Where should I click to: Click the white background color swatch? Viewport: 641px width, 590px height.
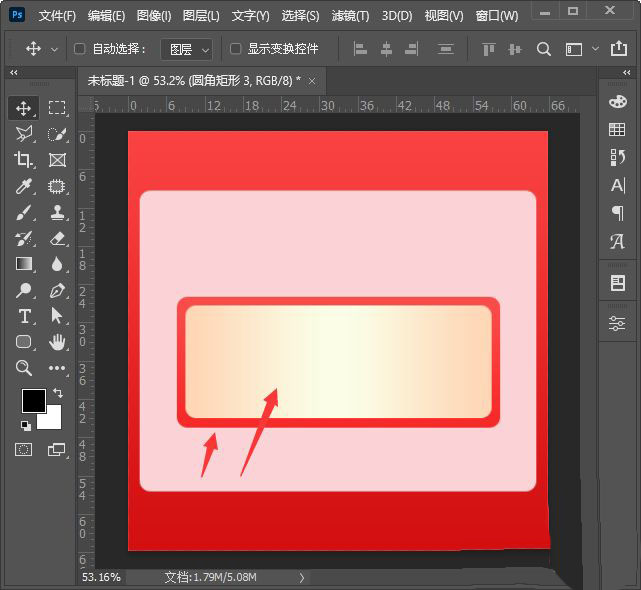point(54,420)
